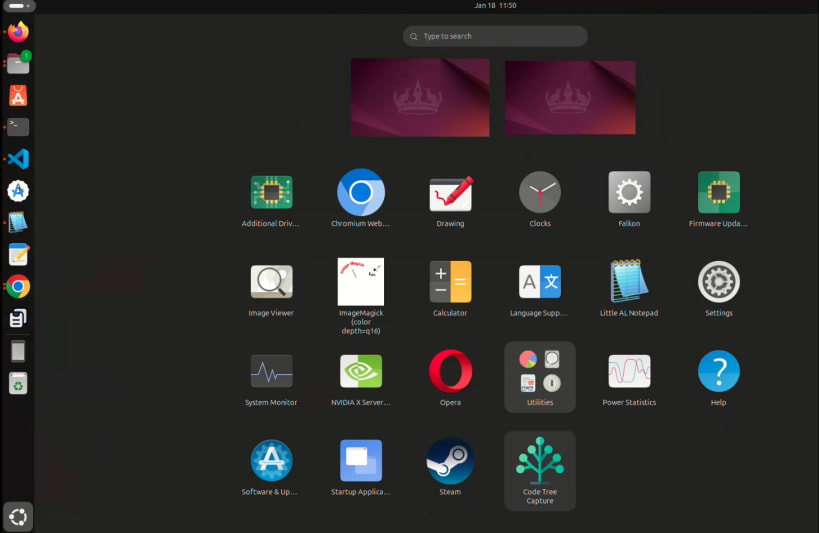Switch to the second workspace thumbnail
Screen dimensions: 819x533
click(570, 98)
